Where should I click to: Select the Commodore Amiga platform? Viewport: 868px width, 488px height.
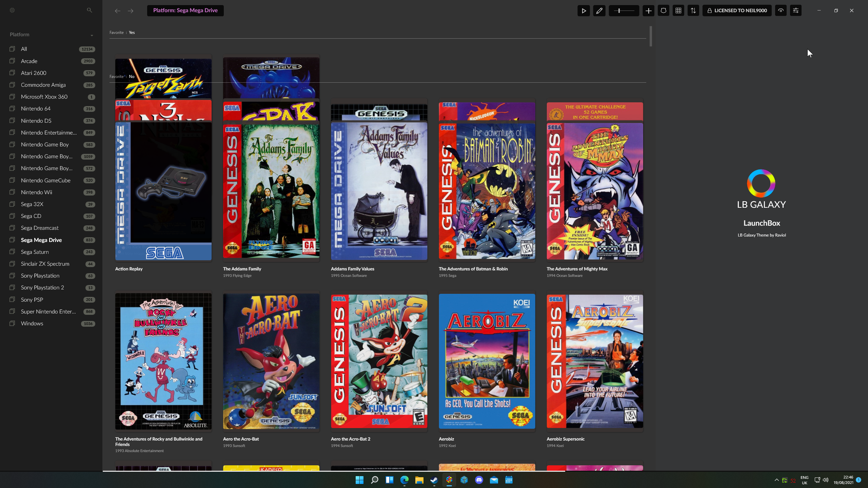(x=52, y=85)
